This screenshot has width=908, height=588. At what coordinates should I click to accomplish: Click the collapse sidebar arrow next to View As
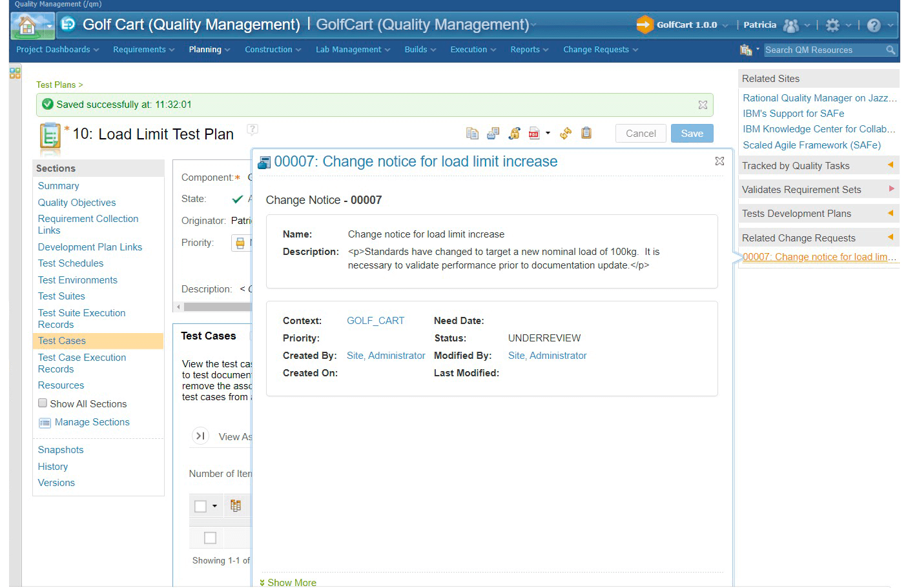coord(200,436)
